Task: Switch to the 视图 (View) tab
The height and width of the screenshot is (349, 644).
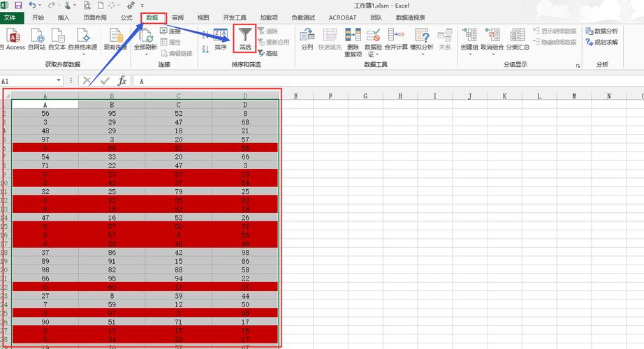Action: [203, 17]
